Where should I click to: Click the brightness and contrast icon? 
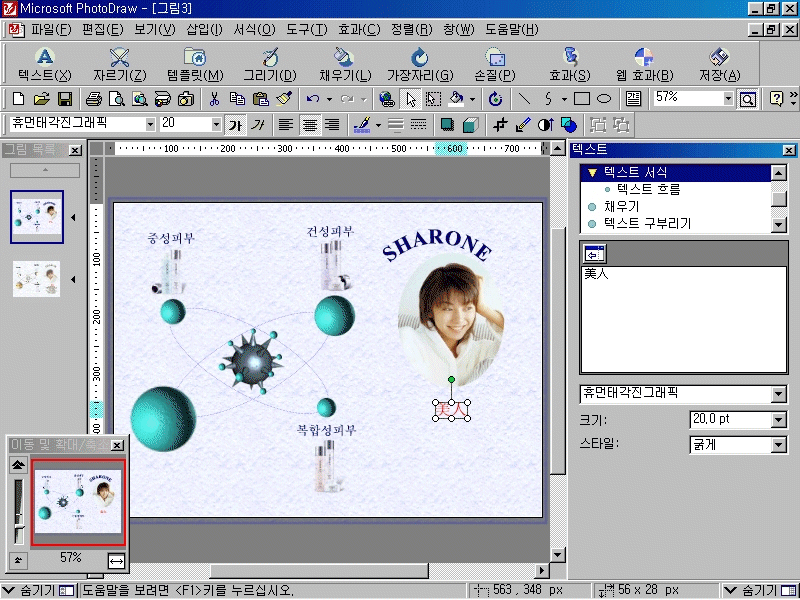click(x=545, y=124)
